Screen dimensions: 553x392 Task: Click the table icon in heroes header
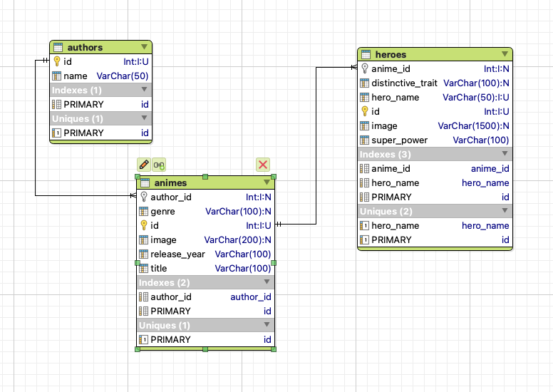[x=366, y=54]
